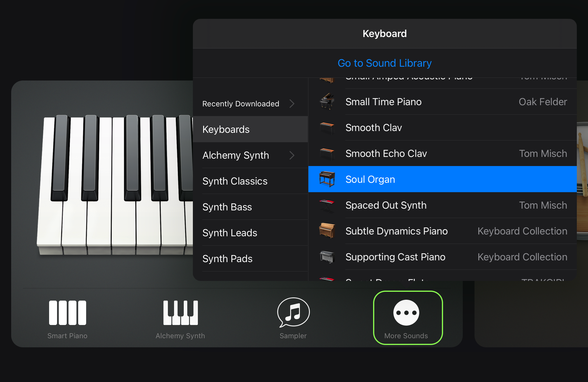Open the Synth Bass category
This screenshot has height=382, width=588.
pos(250,207)
